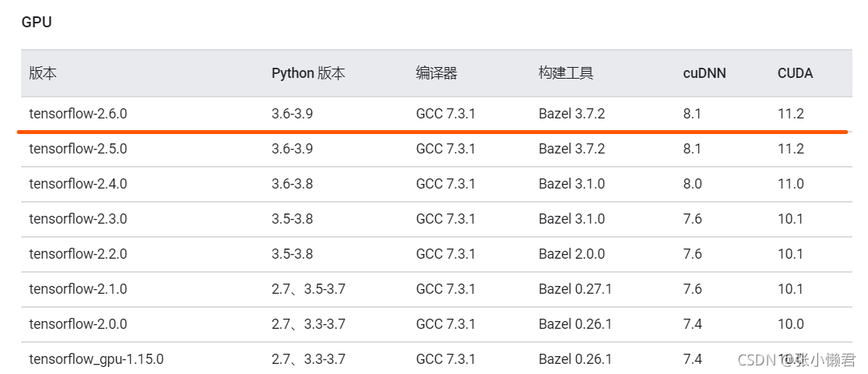The image size is (868, 374).
Task: Select the 版本 column header
Action: (x=43, y=73)
